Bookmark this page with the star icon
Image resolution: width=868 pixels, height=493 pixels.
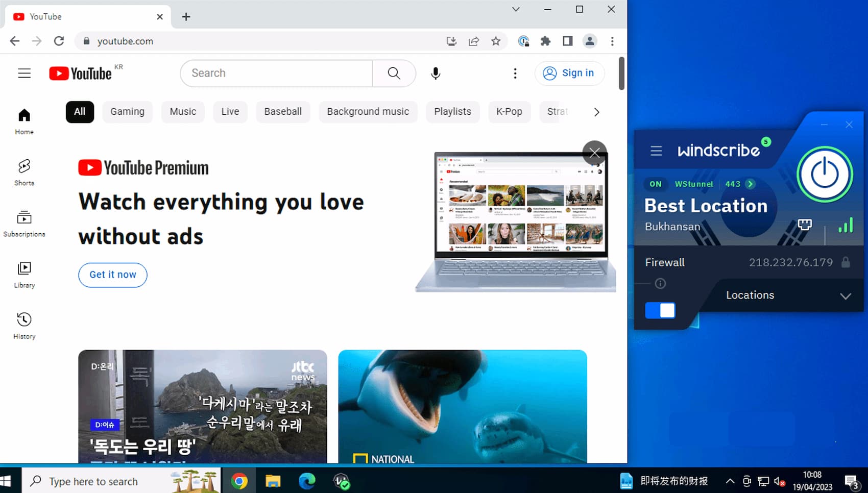coord(496,41)
